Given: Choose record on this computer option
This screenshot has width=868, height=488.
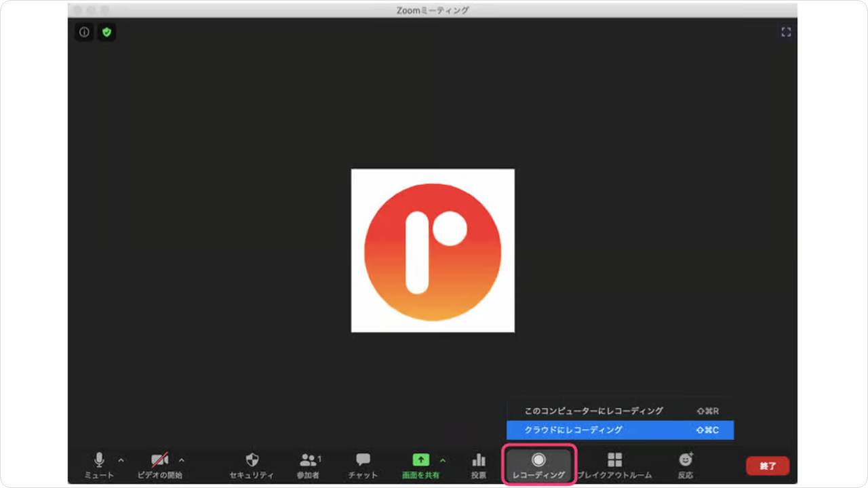Looking at the screenshot, I should [x=620, y=411].
